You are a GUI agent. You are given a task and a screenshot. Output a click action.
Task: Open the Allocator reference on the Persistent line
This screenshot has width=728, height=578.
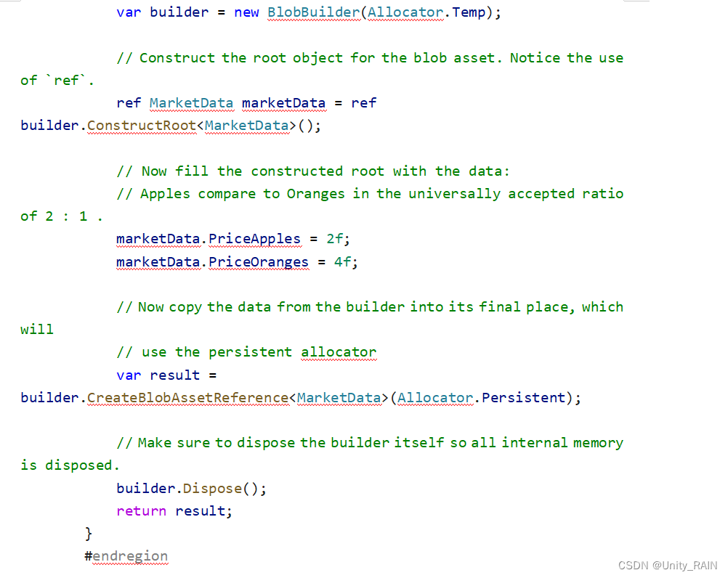click(435, 397)
